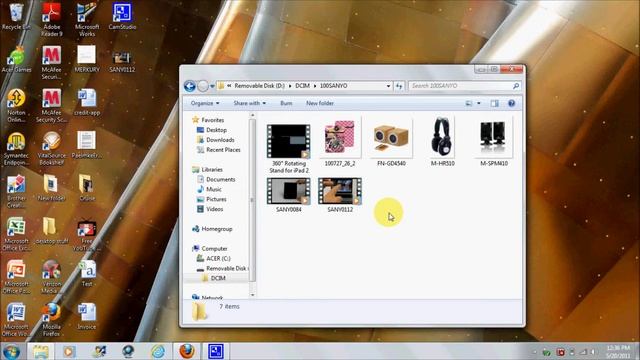This screenshot has height=360, width=640.
Task: Open the Recycle Bin desktop icon
Action: click(16, 16)
